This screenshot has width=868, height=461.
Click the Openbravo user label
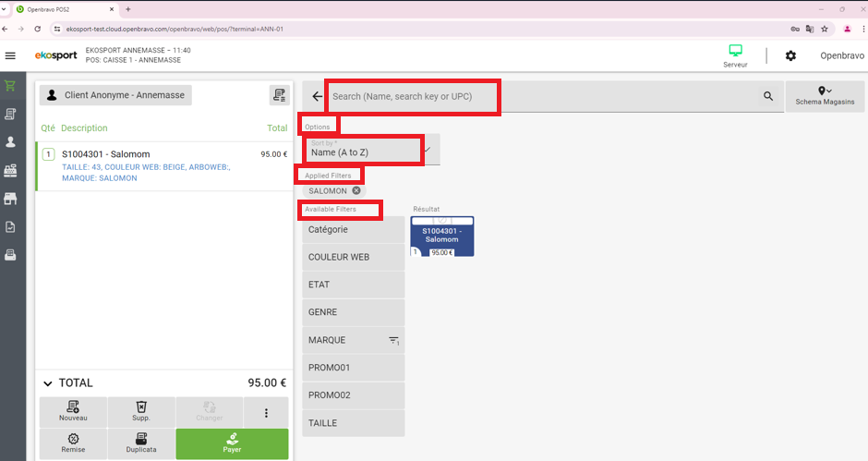(x=842, y=55)
